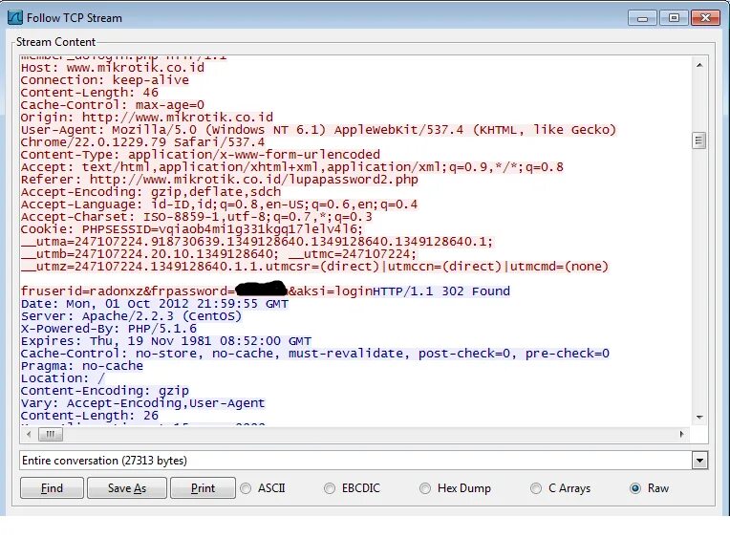Image resolution: width=730 pixels, height=560 pixels.
Task: Click the Vary: Accept-Encoding,User-Agent line
Action: click(143, 403)
